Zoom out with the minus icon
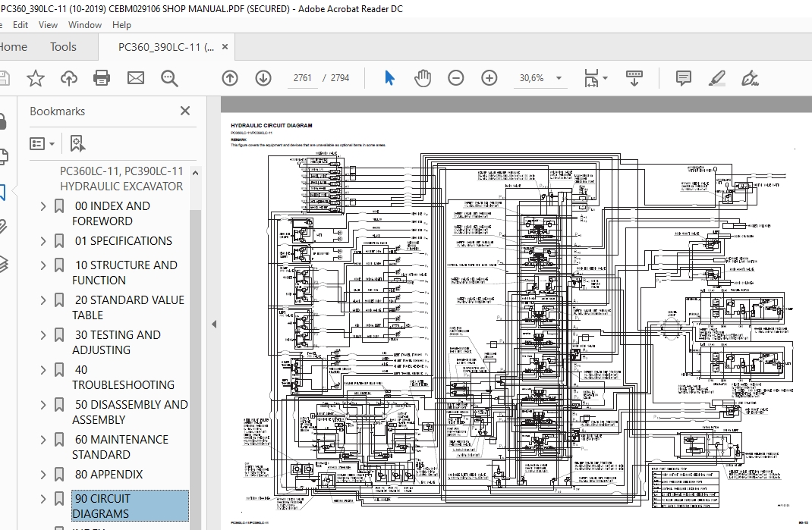812x530 pixels. 456,78
